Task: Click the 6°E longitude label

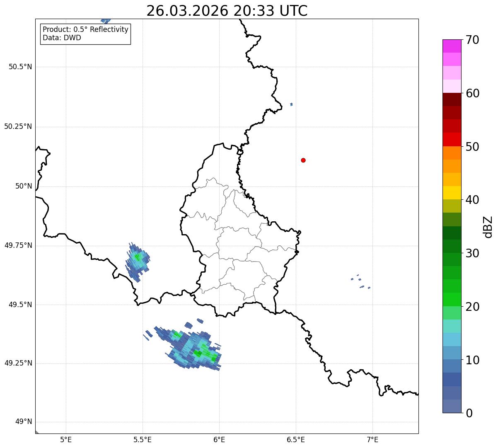Action: 219,439
